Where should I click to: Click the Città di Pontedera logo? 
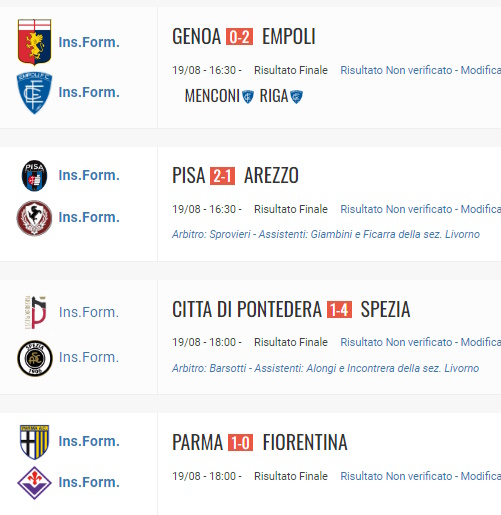point(35,312)
